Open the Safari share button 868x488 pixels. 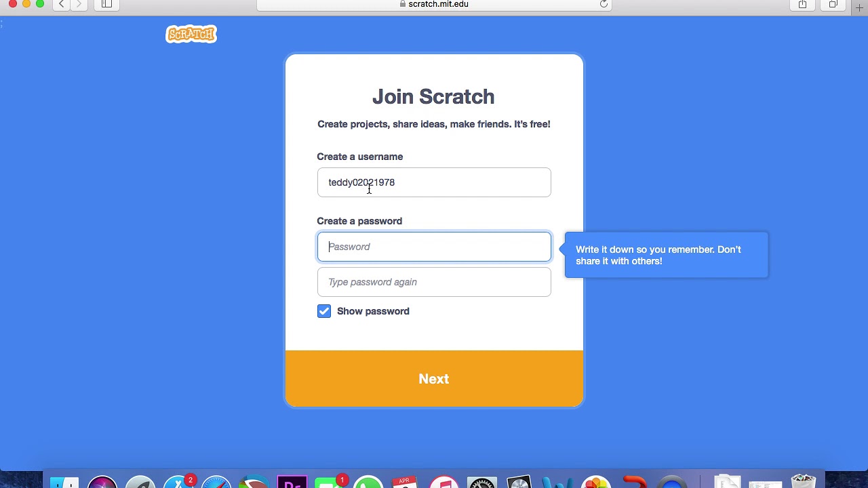802,4
